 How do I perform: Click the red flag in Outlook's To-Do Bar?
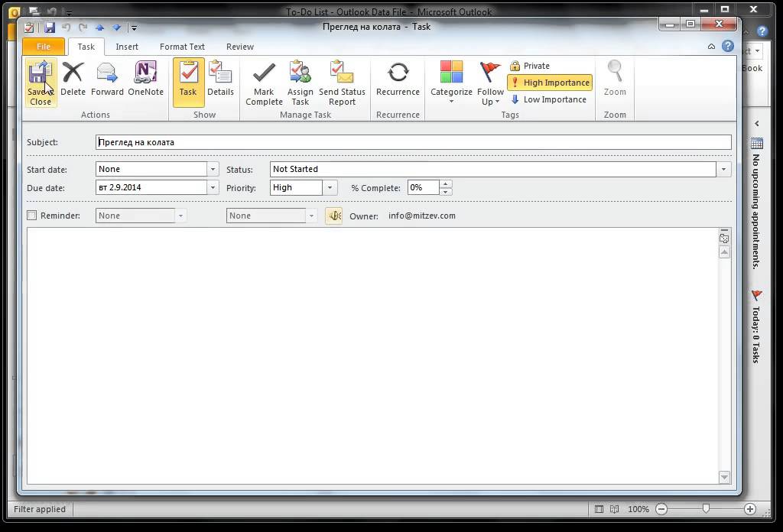click(x=757, y=296)
